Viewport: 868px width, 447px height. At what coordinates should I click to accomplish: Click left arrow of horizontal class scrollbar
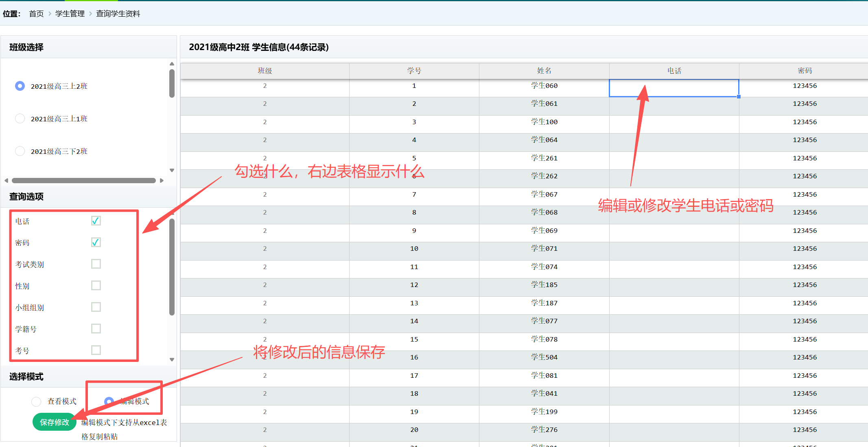coord(6,180)
